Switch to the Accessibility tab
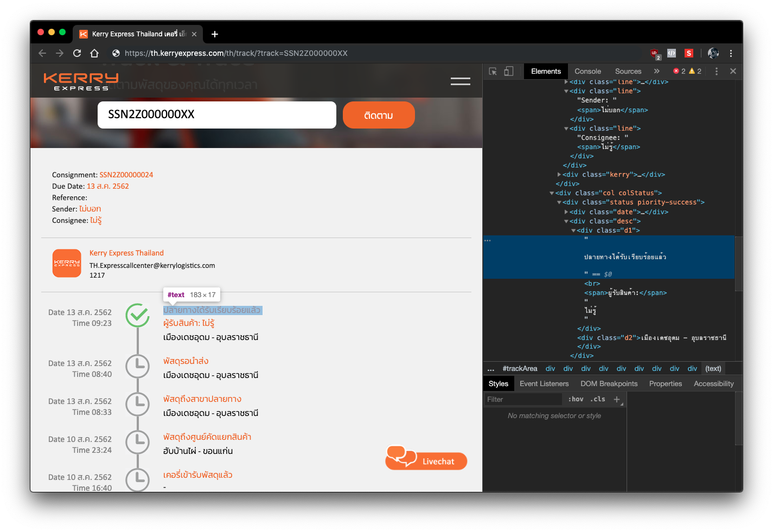Image resolution: width=773 pixels, height=532 pixels. [x=713, y=383]
